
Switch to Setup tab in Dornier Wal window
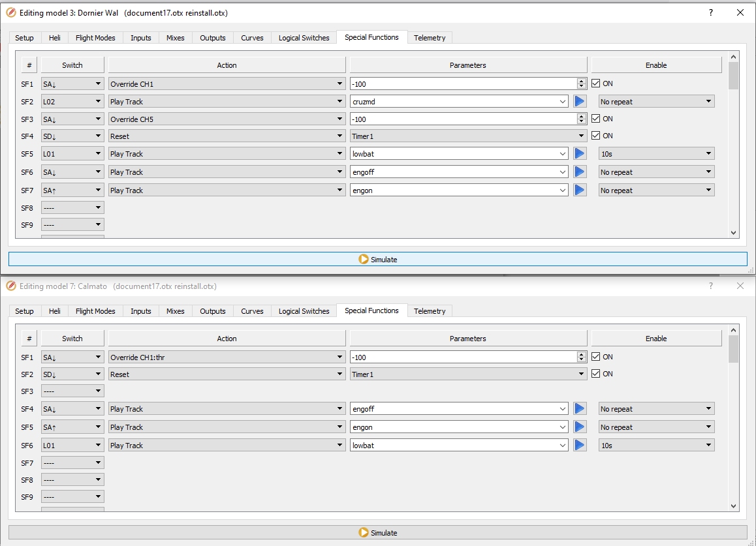point(24,38)
